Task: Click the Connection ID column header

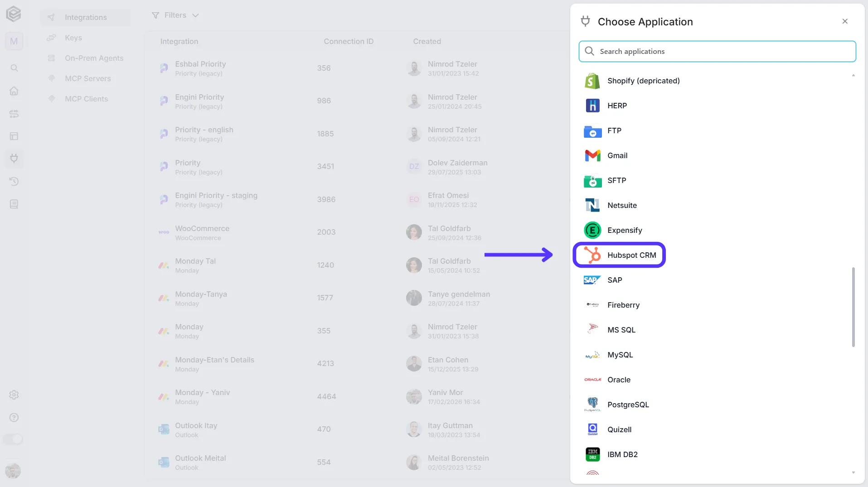Action: (349, 41)
